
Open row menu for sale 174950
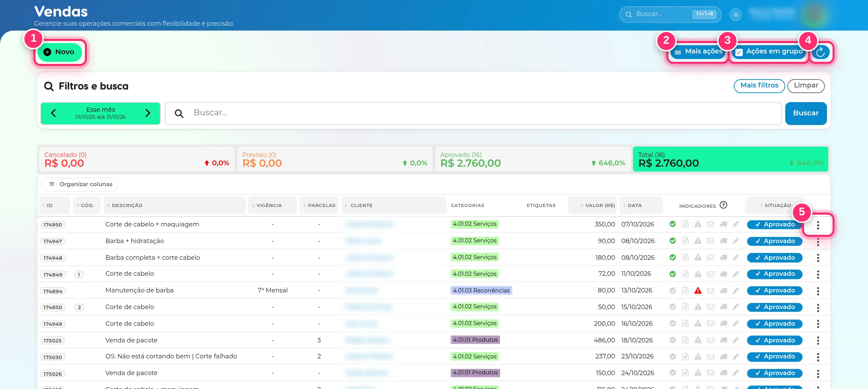click(818, 225)
